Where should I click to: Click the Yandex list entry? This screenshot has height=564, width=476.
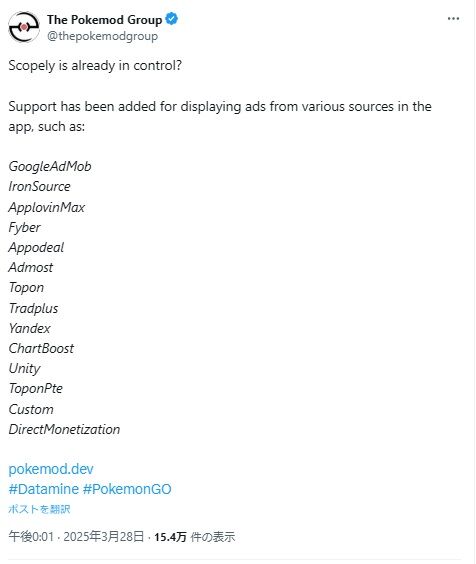pos(30,328)
